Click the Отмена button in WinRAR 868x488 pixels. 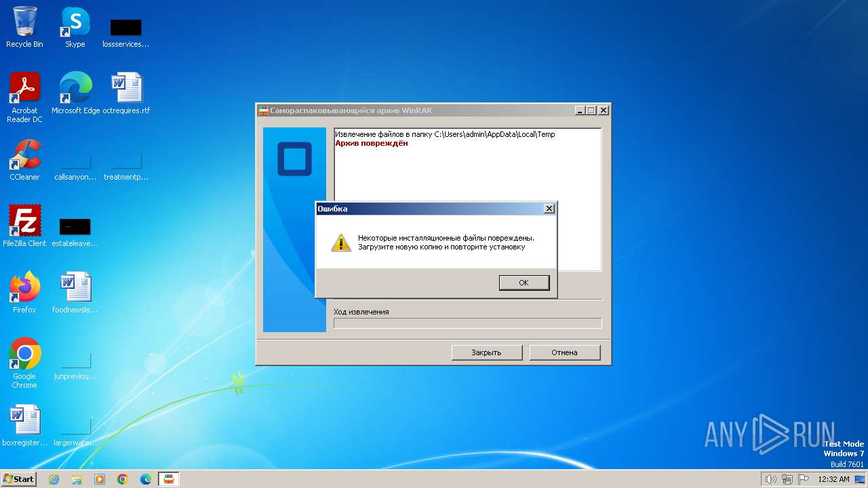pyautogui.click(x=564, y=352)
